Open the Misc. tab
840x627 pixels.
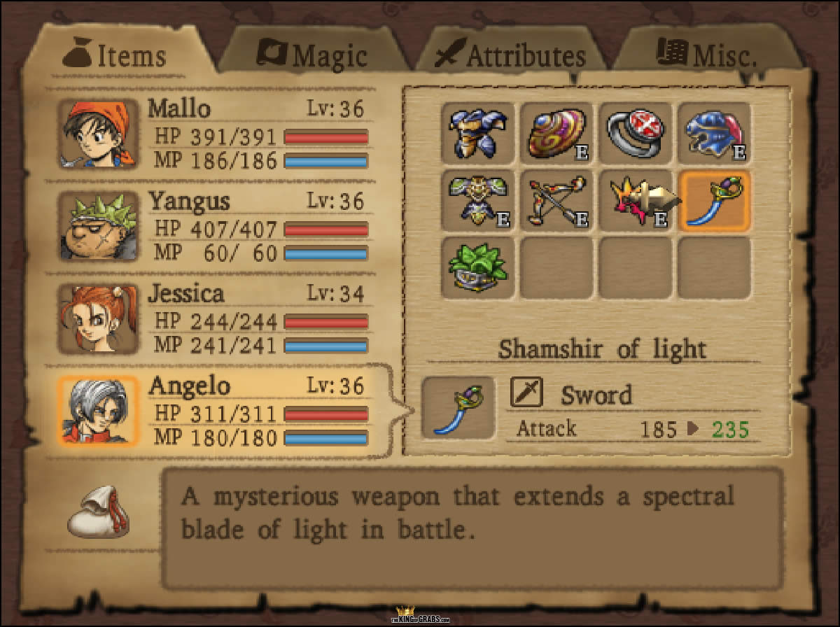[x=707, y=56]
